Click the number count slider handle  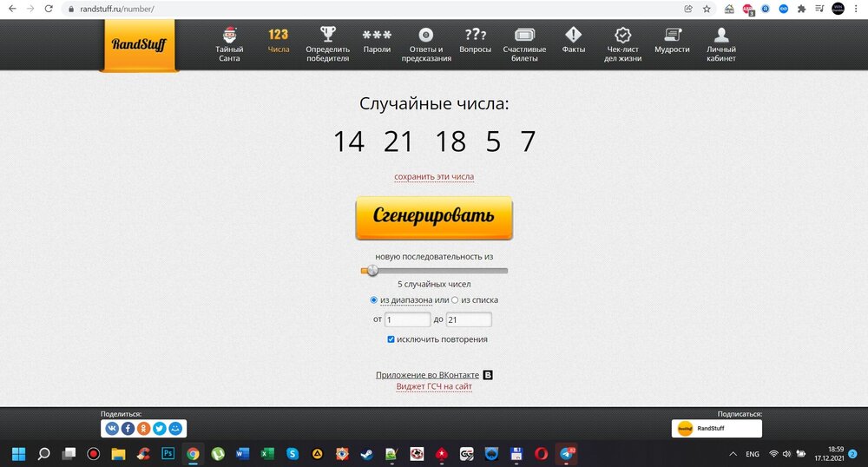click(372, 270)
